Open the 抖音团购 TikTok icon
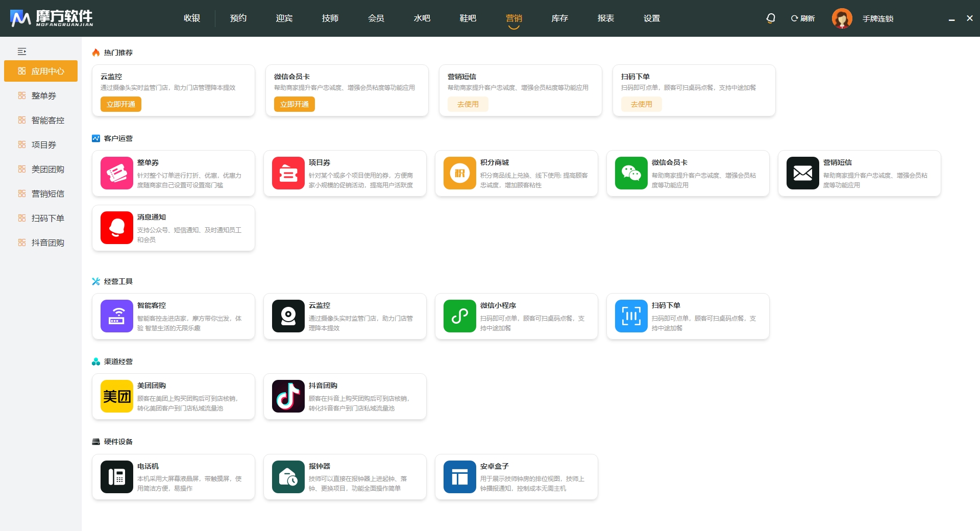 288,396
